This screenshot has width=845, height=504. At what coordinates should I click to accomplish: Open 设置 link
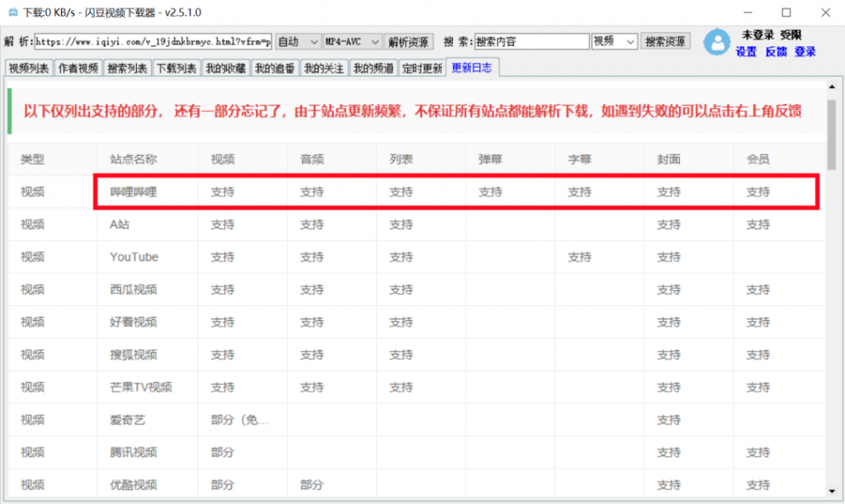pyautogui.click(x=746, y=52)
